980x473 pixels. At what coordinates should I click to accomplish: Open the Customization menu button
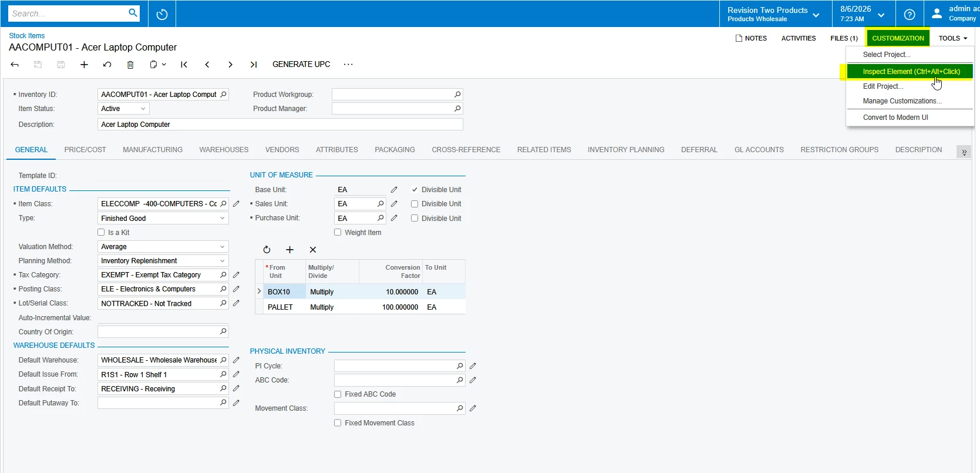click(898, 38)
